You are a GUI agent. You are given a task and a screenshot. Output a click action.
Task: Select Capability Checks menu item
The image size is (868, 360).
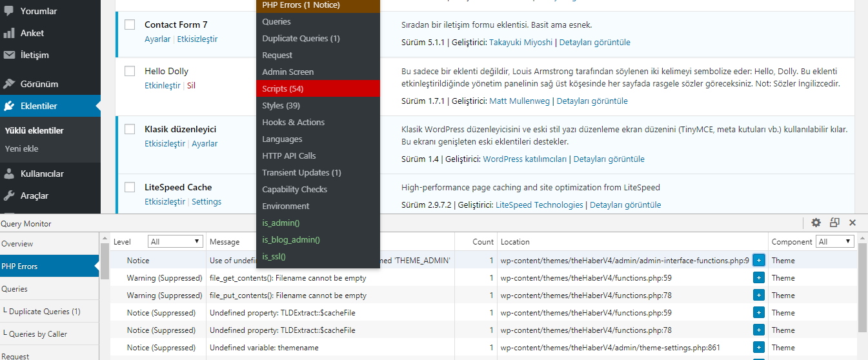pos(318,189)
